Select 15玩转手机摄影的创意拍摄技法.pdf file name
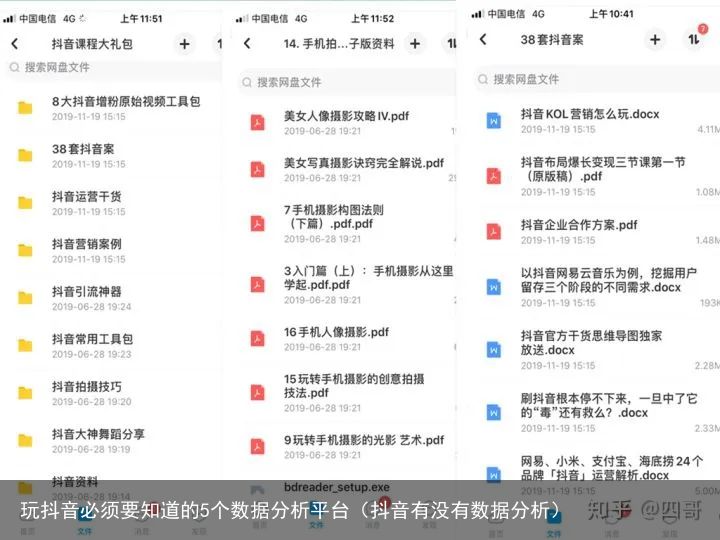The image size is (720, 540). point(354,386)
